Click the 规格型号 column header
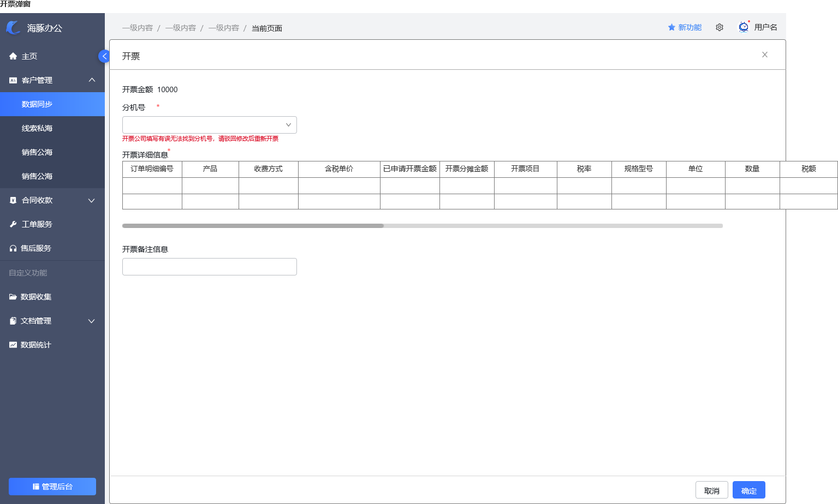 (x=639, y=169)
